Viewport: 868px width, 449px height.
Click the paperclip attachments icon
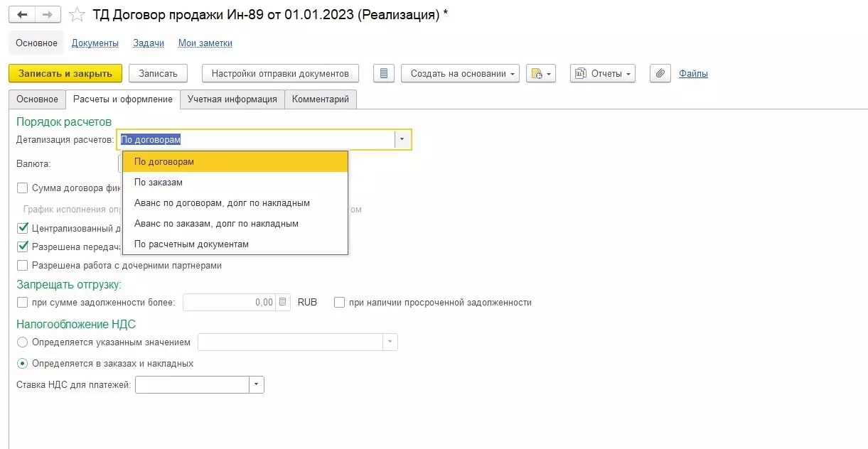(x=660, y=73)
